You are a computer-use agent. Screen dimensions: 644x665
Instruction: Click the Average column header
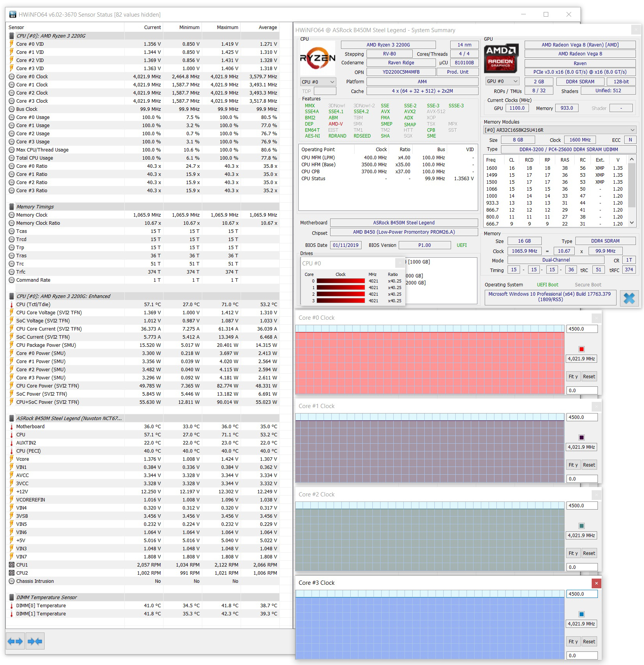point(260,27)
